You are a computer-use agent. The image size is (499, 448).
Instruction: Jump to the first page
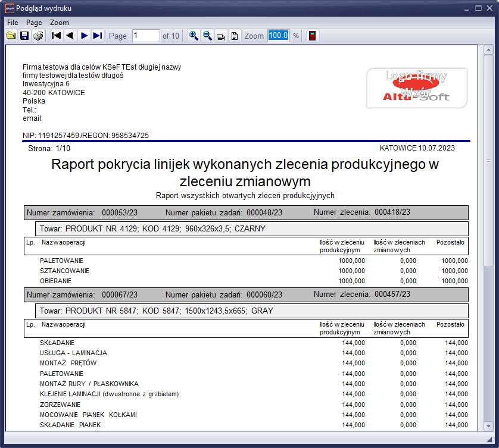[57, 36]
